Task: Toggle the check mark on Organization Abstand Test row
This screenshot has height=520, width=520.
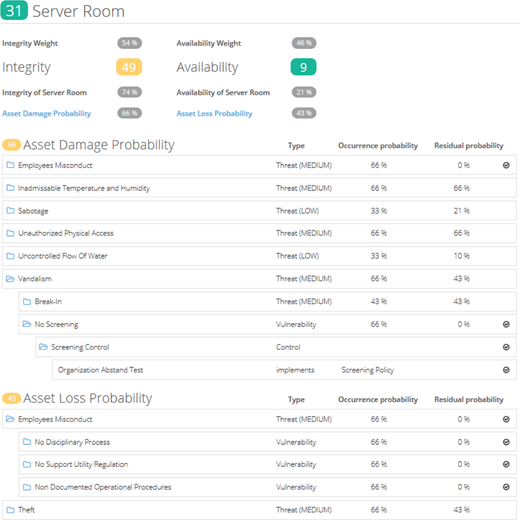Action: click(x=506, y=370)
